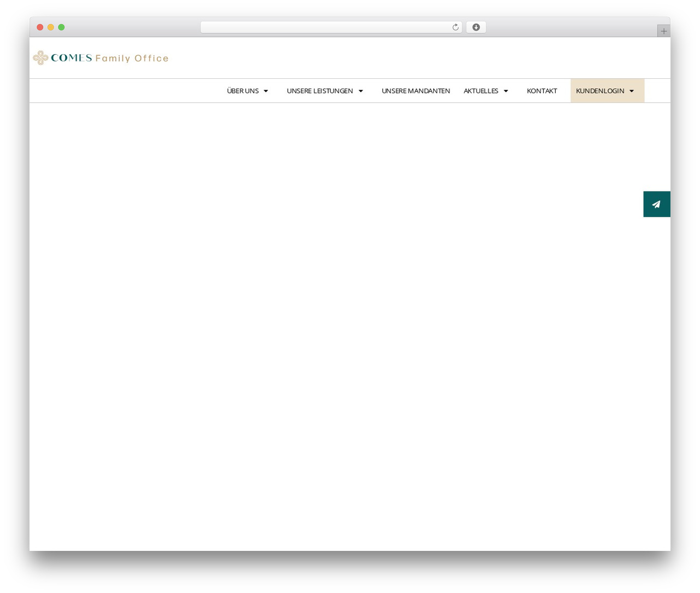Open the Aktuelles menu item

(x=481, y=91)
